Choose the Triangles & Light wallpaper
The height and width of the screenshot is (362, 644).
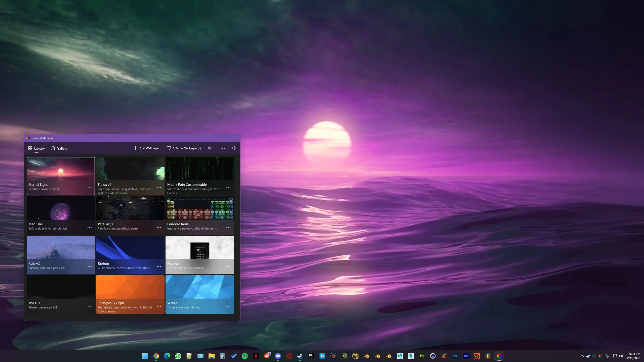[130, 287]
